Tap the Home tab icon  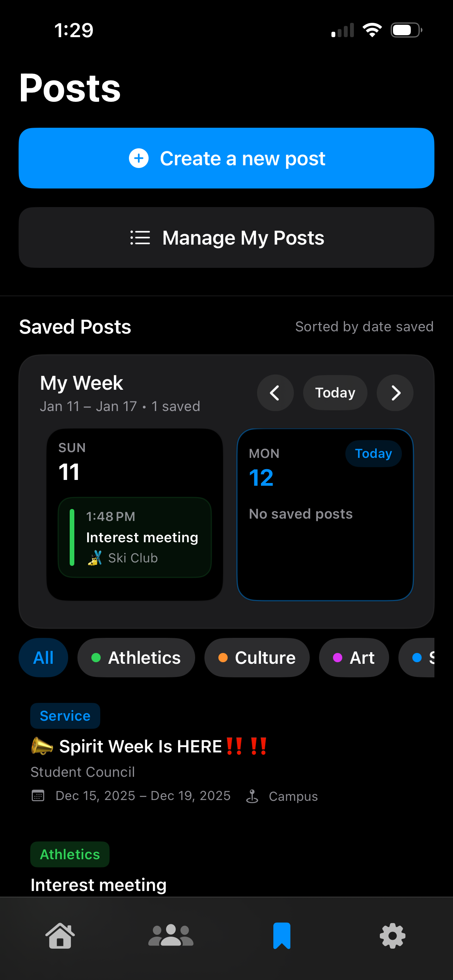click(60, 936)
